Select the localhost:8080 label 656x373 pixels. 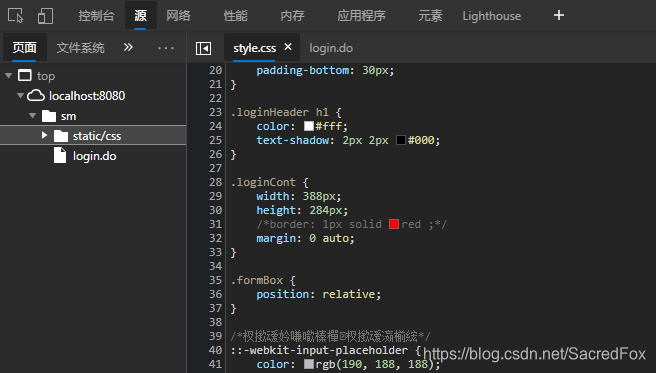pyautogui.click(x=87, y=96)
